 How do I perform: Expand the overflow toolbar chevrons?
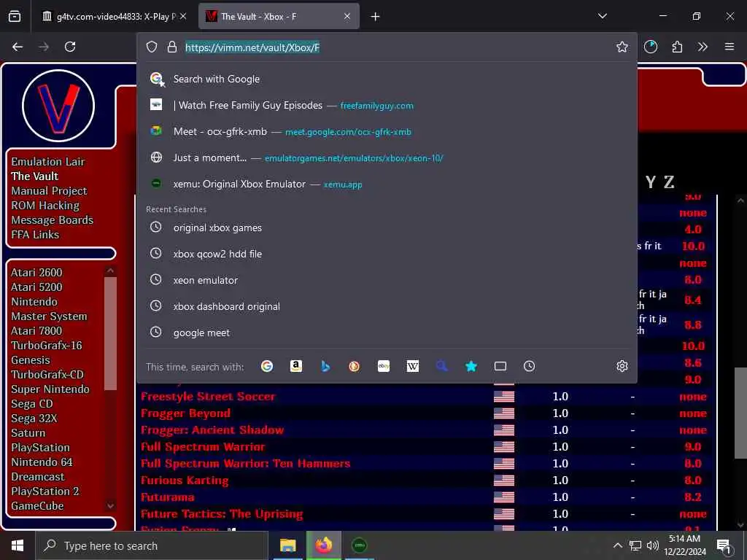click(703, 47)
